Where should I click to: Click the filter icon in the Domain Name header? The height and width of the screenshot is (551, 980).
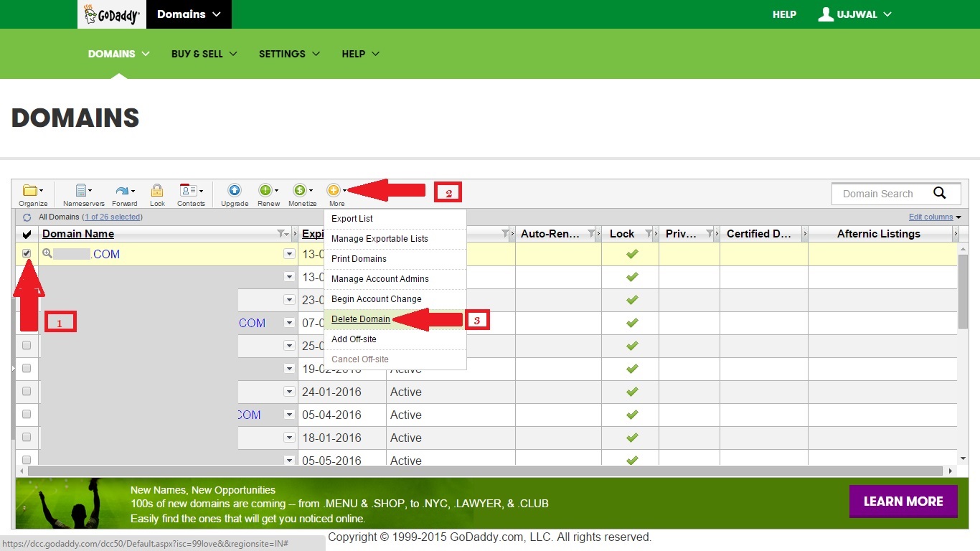tap(281, 234)
